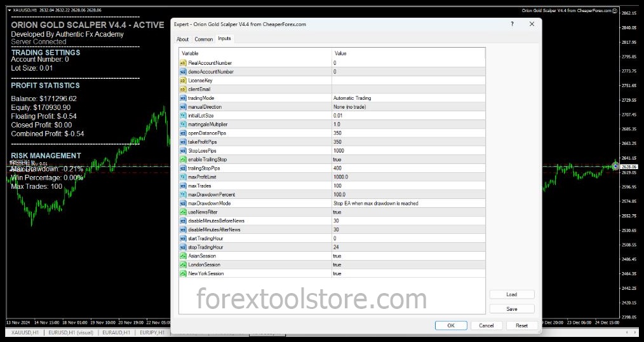Open the XAUUSD,H1 chart title dropdown arrow
644x342 pixels.
(x=10, y=10)
